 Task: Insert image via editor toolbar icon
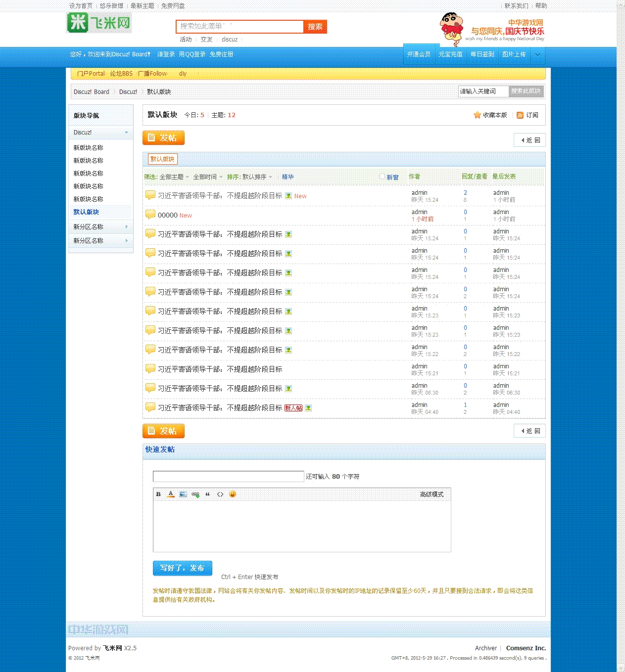pyautogui.click(x=183, y=494)
